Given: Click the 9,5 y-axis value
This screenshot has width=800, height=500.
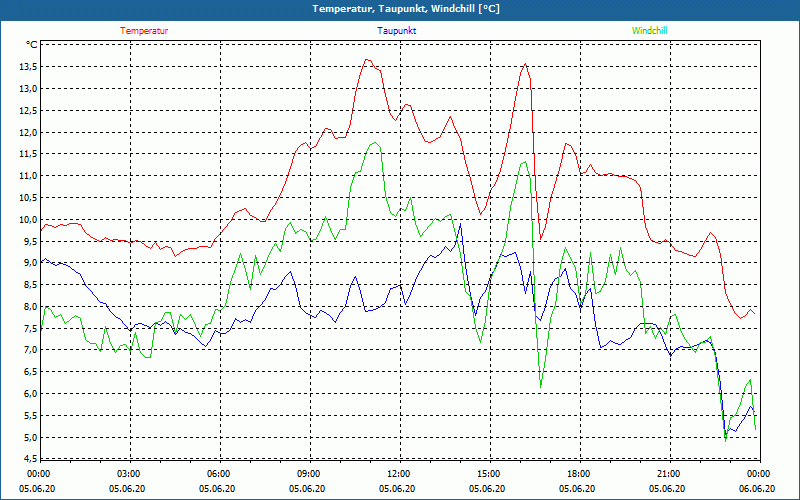Looking at the screenshot, I should (30, 241).
